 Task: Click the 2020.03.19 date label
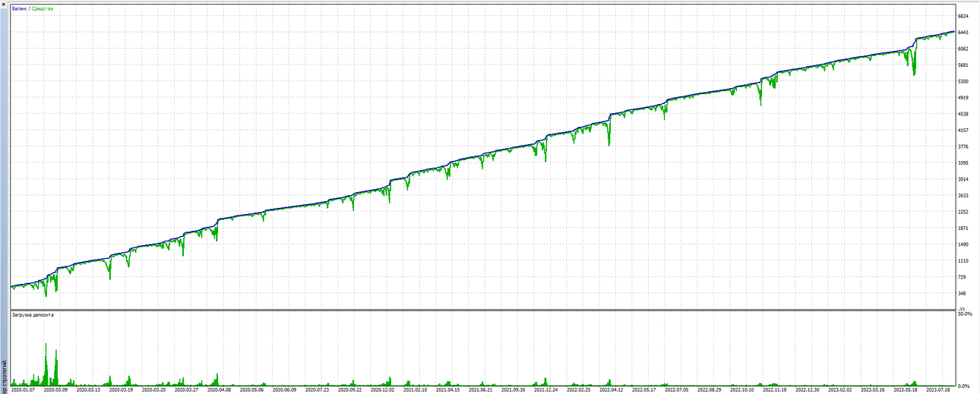[x=122, y=389]
